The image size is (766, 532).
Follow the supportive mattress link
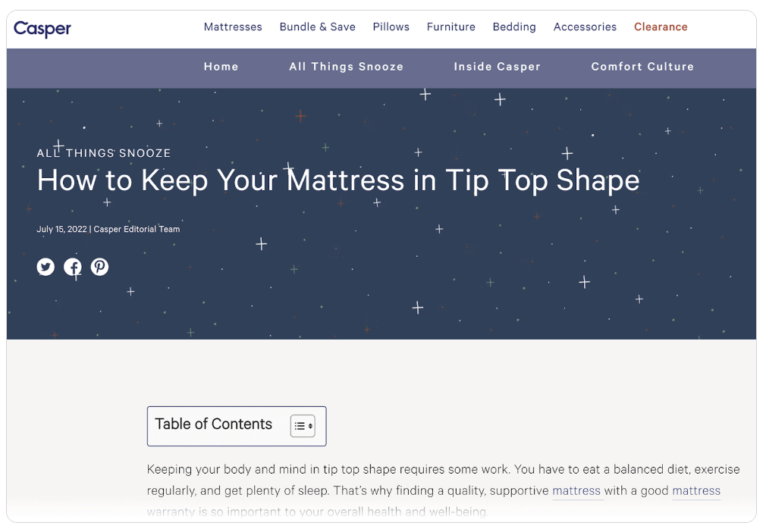click(x=576, y=490)
